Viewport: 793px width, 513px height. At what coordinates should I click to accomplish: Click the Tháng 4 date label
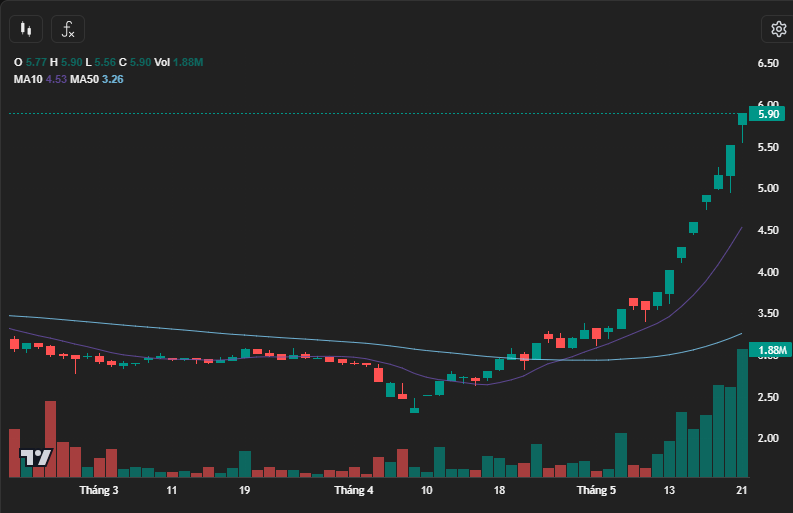pos(354,491)
